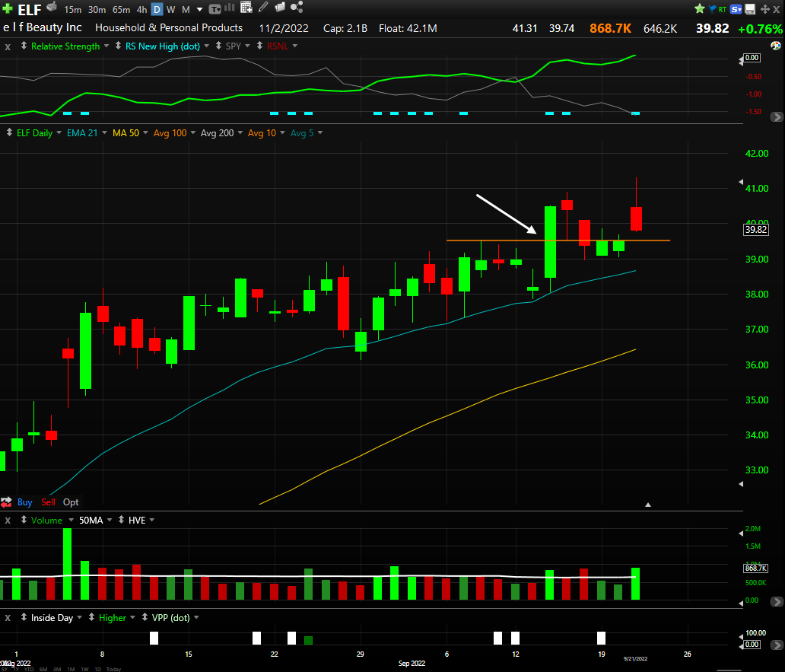The height and width of the screenshot is (672, 785).
Task: Open the add-indicator grid icon
Action: pyautogui.click(x=246, y=7)
